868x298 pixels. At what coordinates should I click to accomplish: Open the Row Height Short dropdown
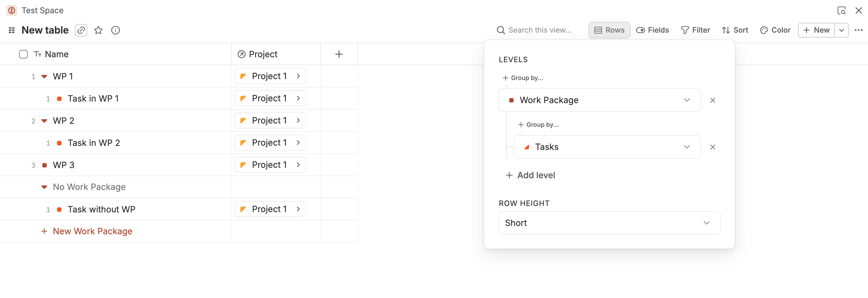tap(609, 223)
